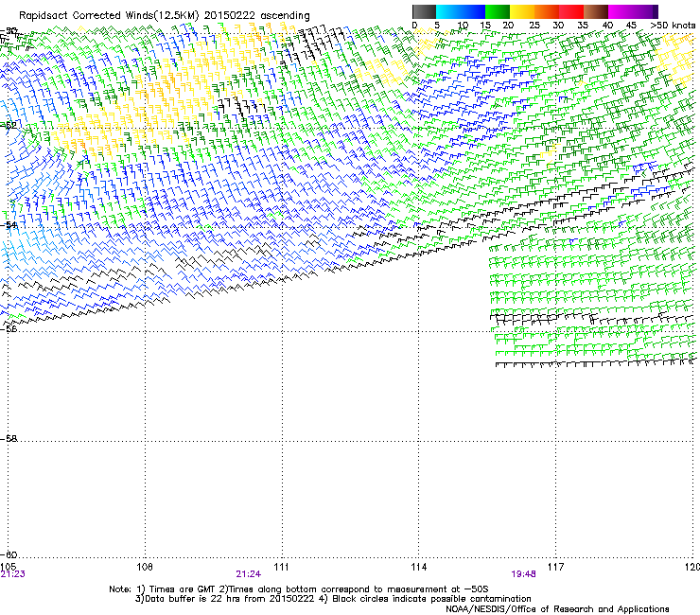The width and height of the screenshot is (700, 615).
Task: Pick the red 30-35 knots legend swatch
Action: (571, 11)
